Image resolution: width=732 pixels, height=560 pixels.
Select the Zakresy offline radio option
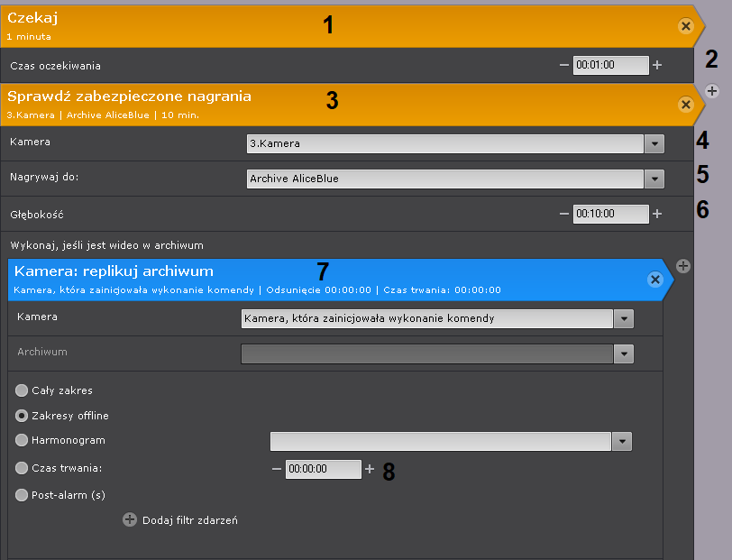tap(23, 416)
